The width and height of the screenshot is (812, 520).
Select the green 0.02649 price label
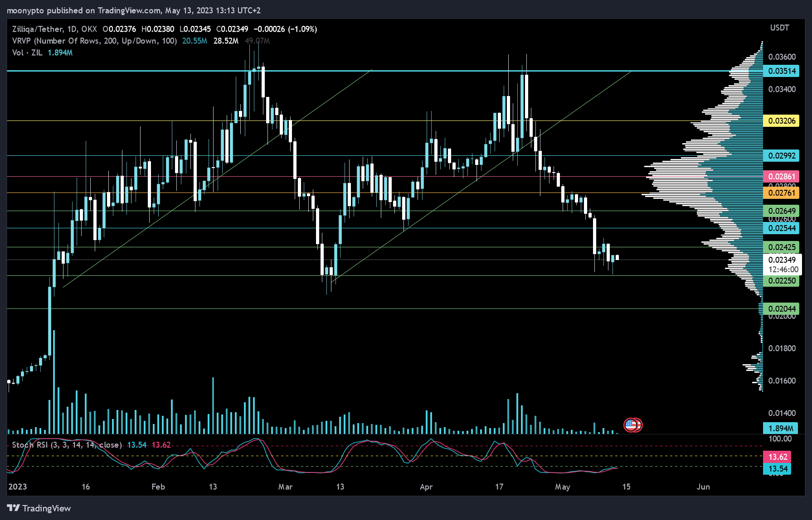pos(782,211)
